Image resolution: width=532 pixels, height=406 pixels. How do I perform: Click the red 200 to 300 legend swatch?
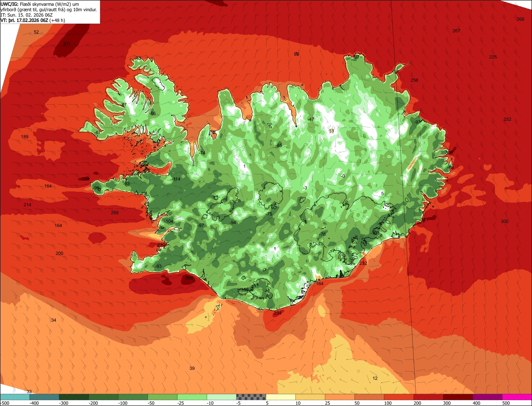coord(428,397)
